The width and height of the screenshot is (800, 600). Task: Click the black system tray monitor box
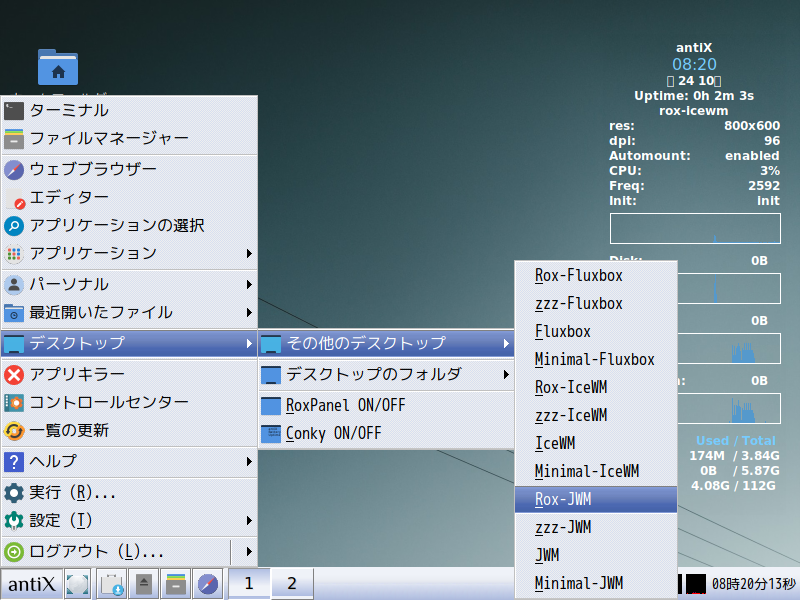[x=695, y=584]
